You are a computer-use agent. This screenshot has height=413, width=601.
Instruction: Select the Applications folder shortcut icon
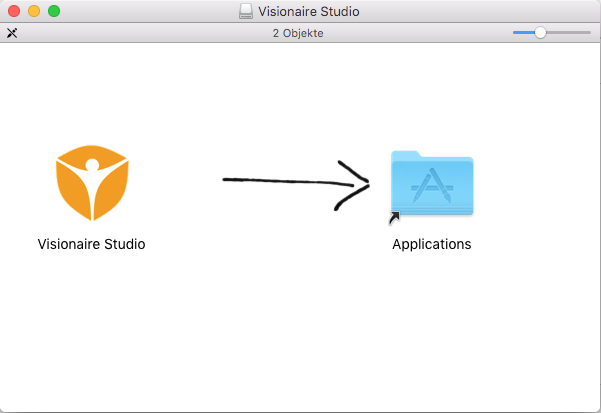tap(432, 186)
